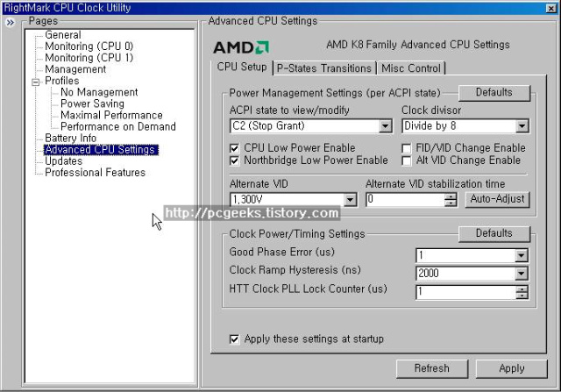Click the Refresh button
Image resolution: width=561 pixels, height=392 pixels.
point(432,368)
